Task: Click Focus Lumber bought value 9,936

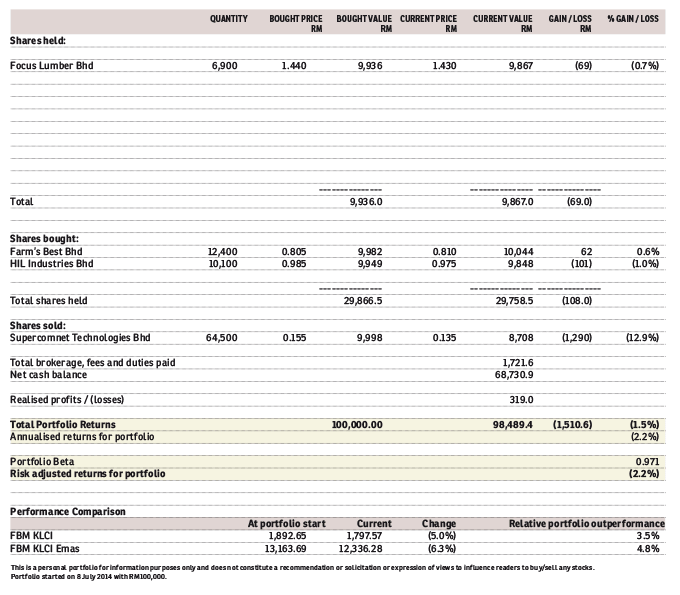Action: 370,66
